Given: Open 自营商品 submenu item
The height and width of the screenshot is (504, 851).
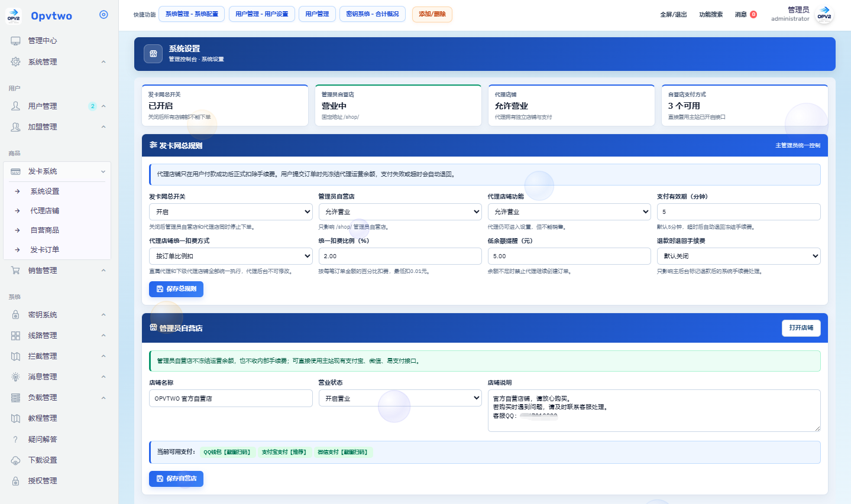Looking at the screenshot, I should tap(45, 230).
